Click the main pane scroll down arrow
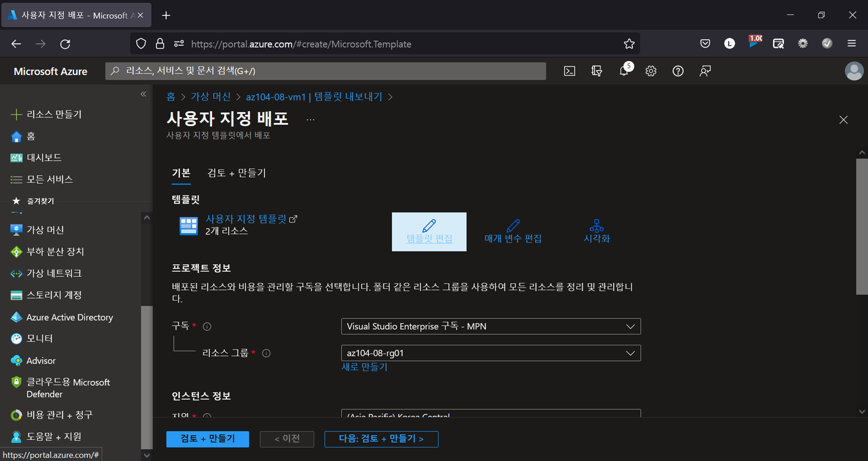The width and height of the screenshot is (868, 461). click(x=862, y=412)
